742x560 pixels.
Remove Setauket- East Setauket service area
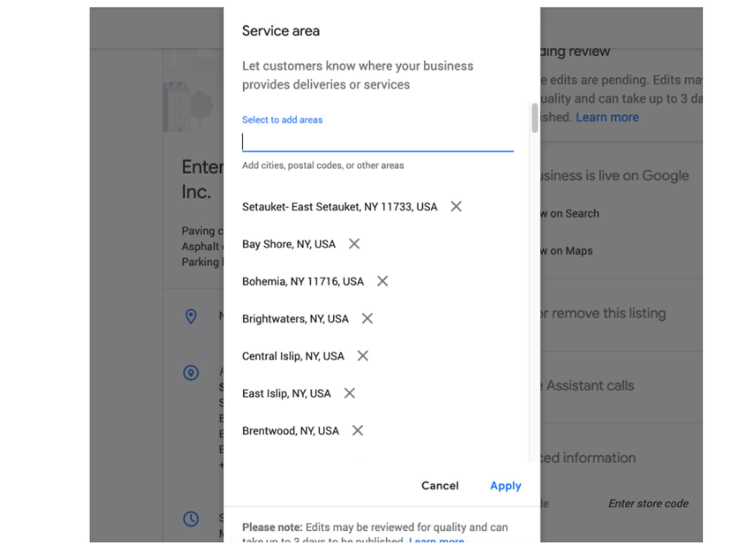pyautogui.click(x=456, y=206)
